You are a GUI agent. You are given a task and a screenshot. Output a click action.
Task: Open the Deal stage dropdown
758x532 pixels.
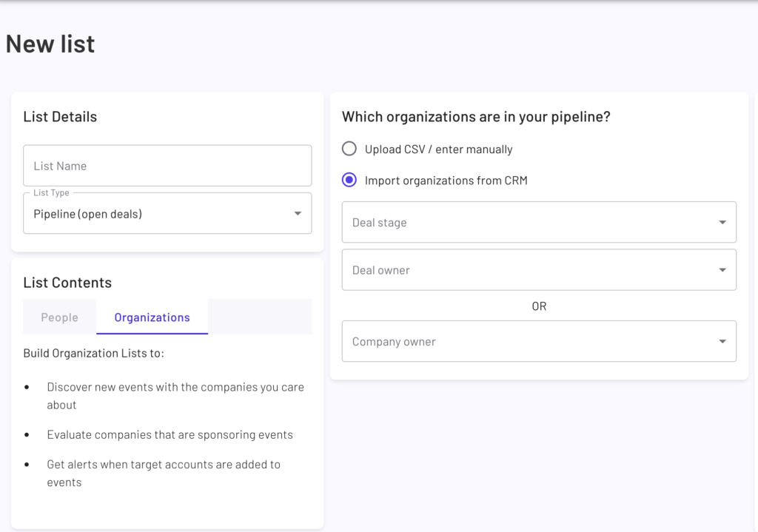coord(539,222)
